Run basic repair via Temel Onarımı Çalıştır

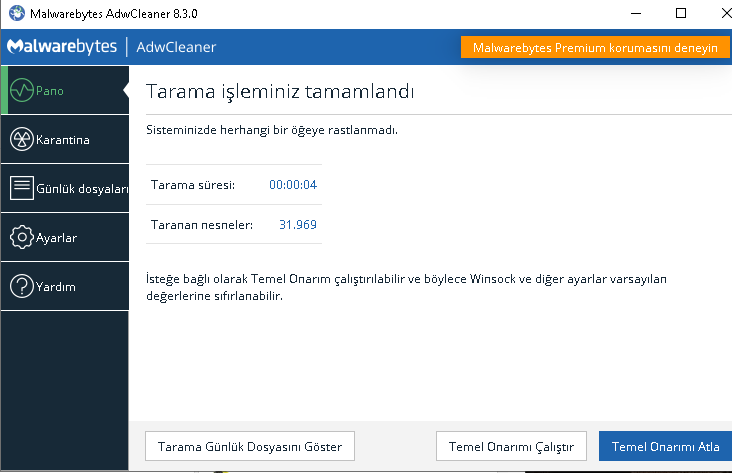pyautogui.click(x=511, y=446)
